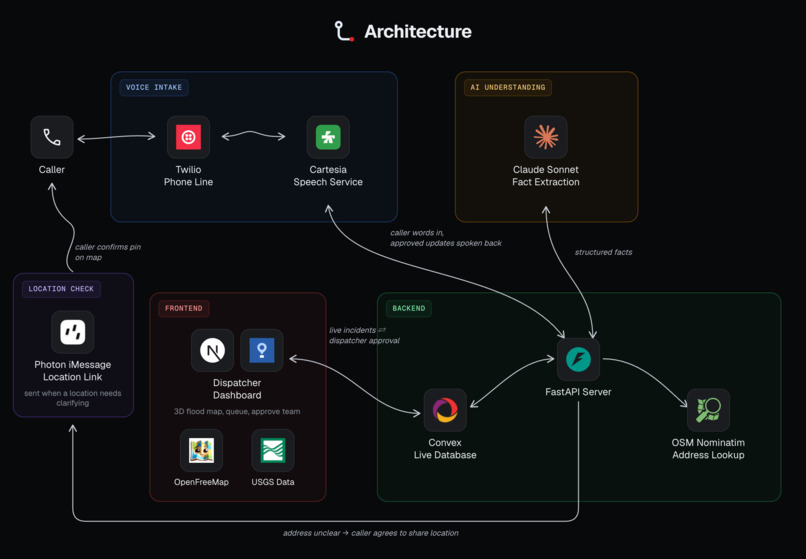Select the 'FastAPI Server' label
The width and height of the screenshot is (806, 559).
click(578, 392)
